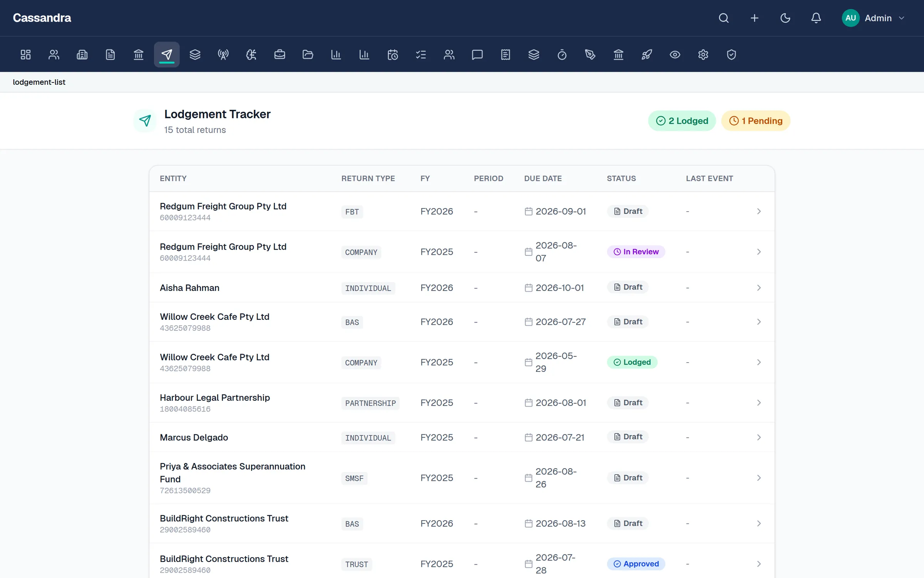Open the Admin user menu dropdown
Image resolution: width=924 pixels, height=578 pixels.
coord(873,18)
